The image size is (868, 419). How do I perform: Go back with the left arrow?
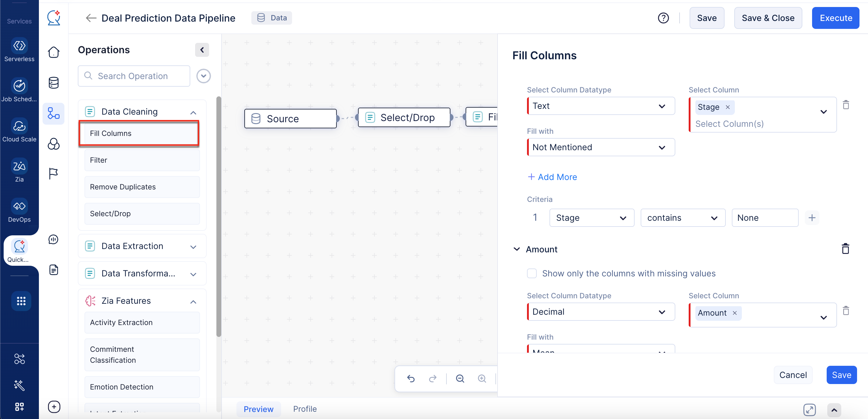pos(91,18)
